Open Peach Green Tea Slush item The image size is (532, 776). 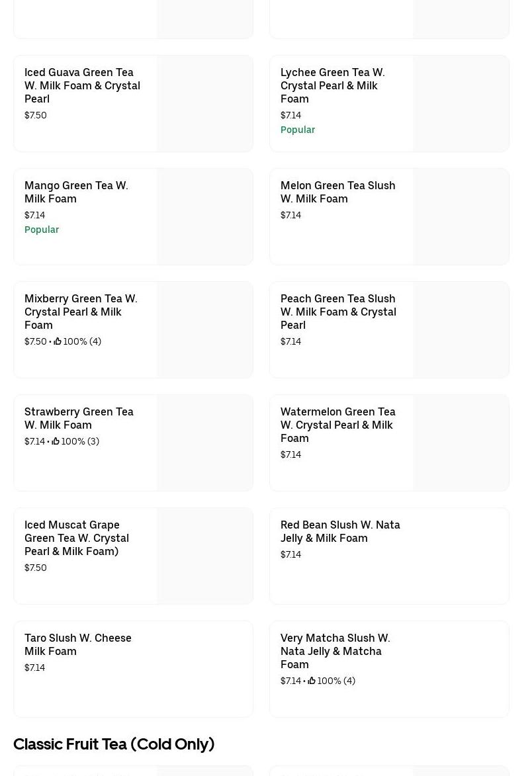click(338, 312)
